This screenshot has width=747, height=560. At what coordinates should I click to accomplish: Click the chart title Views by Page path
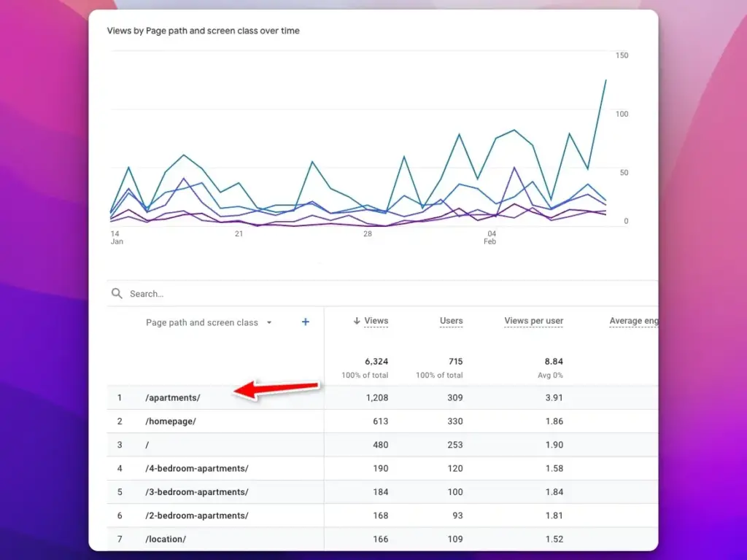[x=203, y=31]
